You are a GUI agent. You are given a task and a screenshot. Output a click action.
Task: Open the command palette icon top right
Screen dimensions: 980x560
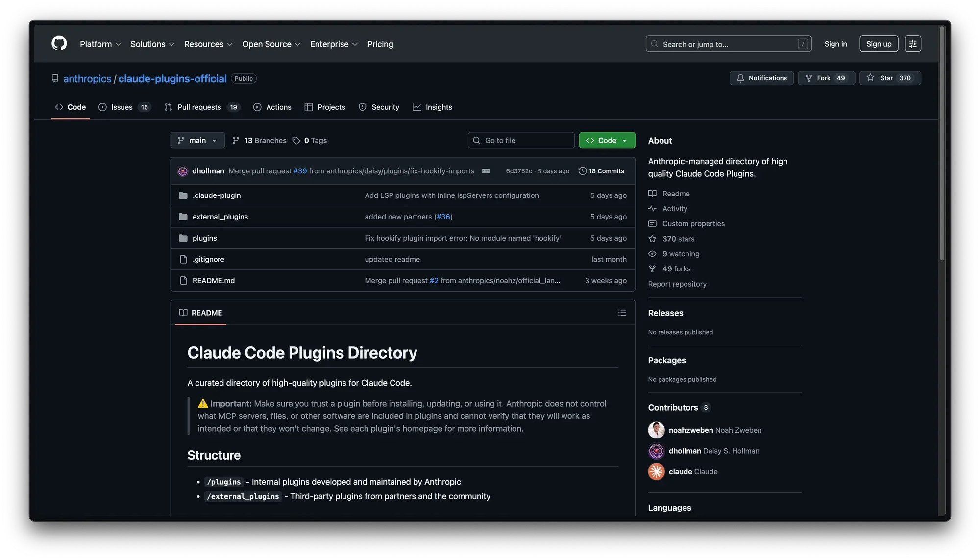(912, 44)
